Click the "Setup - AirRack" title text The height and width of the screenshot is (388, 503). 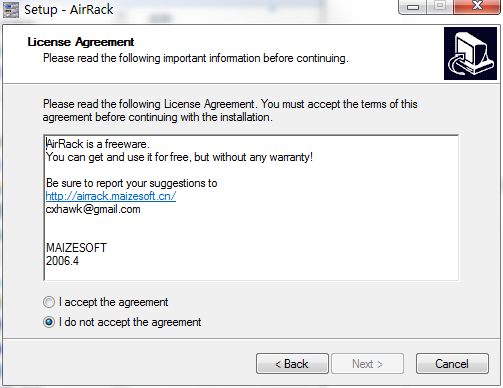click(69, 9)
